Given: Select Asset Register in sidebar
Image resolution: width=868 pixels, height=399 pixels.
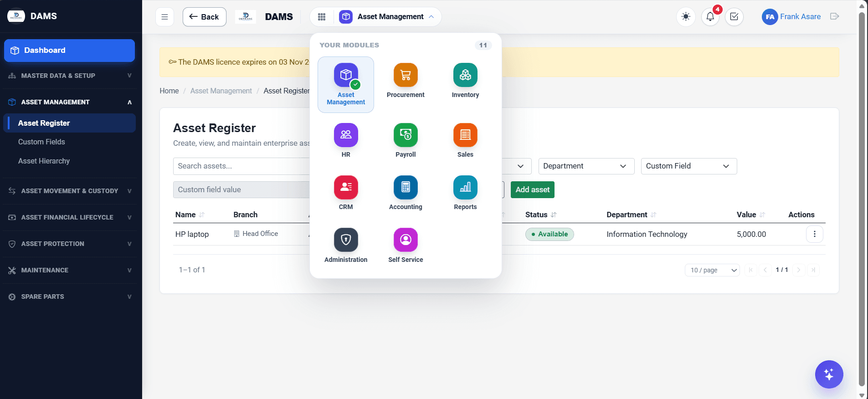Looking at the screenshot, I should click(70, 123).
